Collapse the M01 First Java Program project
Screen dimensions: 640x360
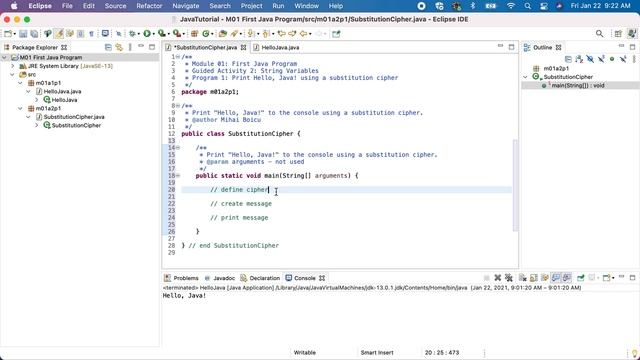click(x=4, y=58)
